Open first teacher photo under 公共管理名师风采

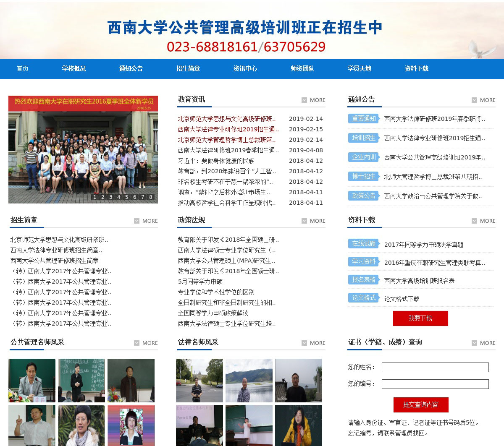click(32, 381)
